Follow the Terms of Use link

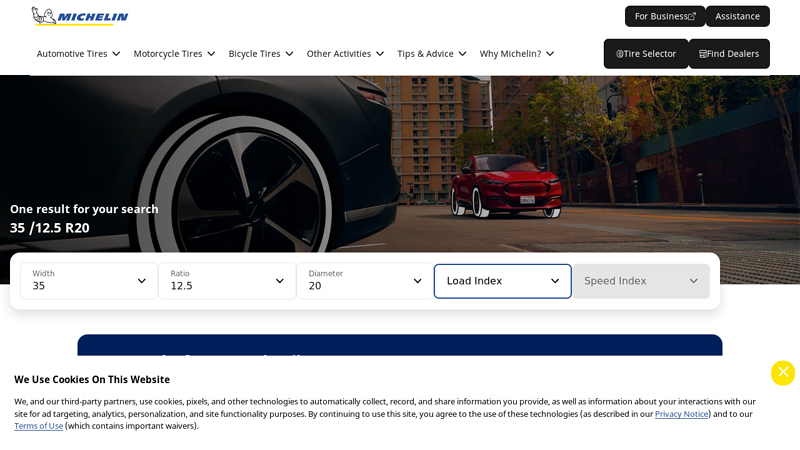[38, 426]
